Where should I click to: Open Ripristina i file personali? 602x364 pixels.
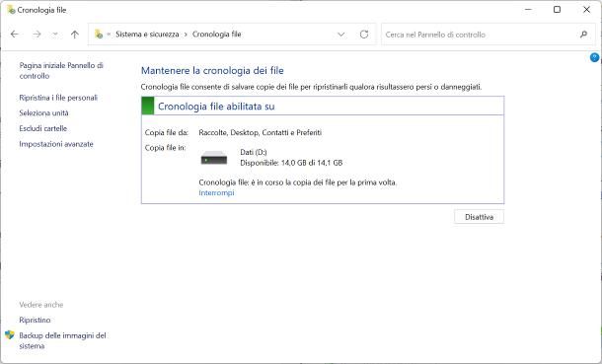tap(58, 98)
